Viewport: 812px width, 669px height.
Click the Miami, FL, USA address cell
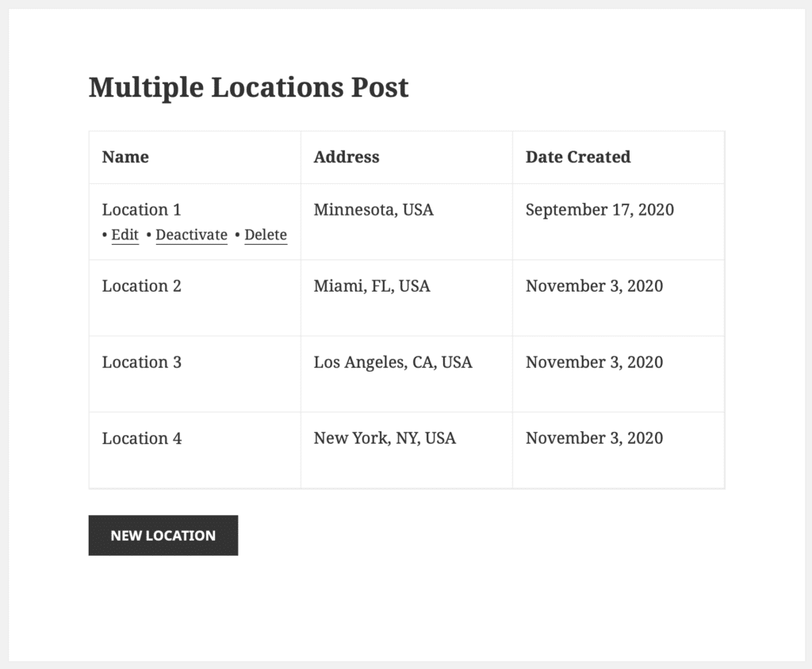[372, 285]
